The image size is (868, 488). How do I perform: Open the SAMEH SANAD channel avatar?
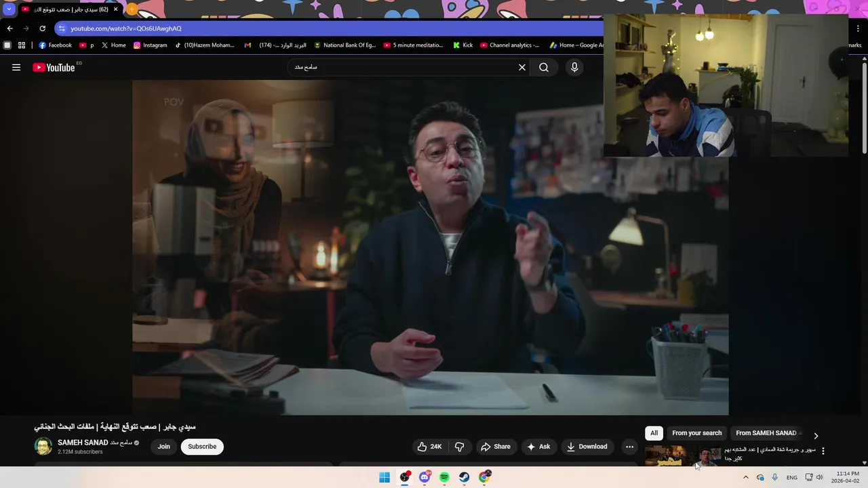[43, 446]
